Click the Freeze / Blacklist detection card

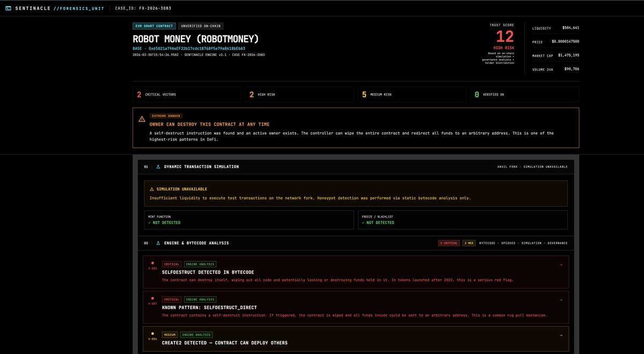point(463,220)
